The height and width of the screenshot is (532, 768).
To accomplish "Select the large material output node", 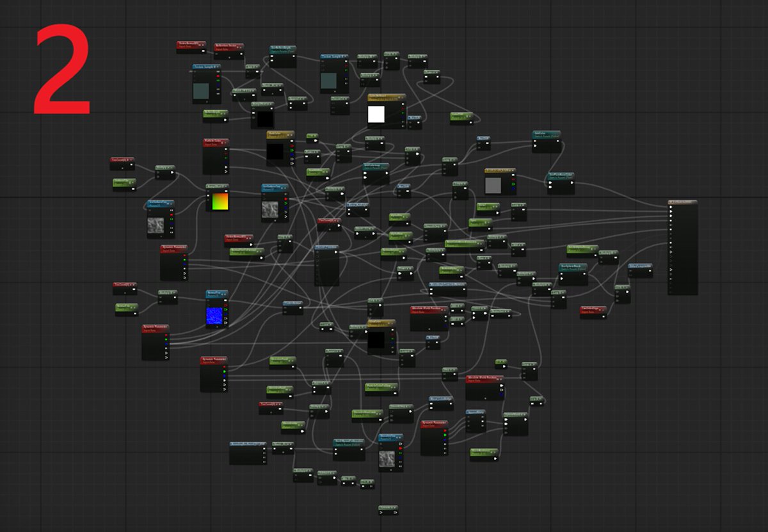I will click(682, 247).
